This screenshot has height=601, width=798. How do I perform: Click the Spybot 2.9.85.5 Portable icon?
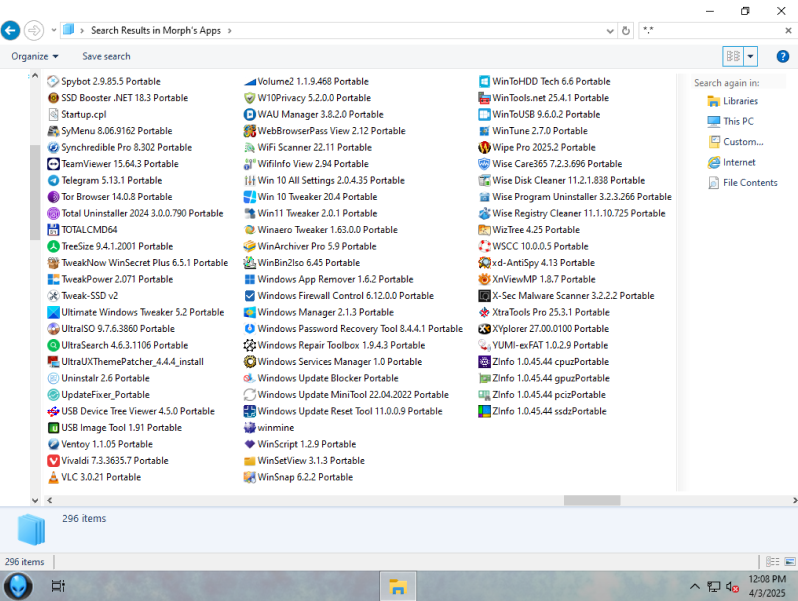coord(53,81)
